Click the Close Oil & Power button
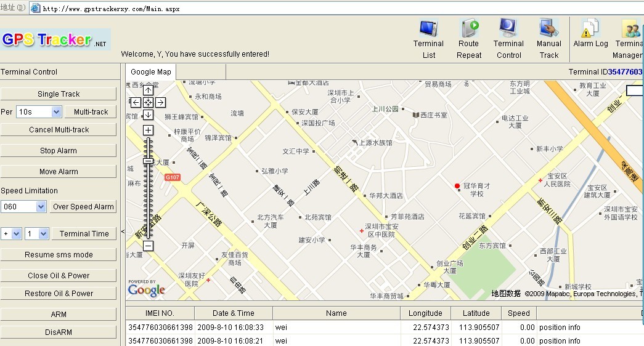 click(x=59, y=276)
